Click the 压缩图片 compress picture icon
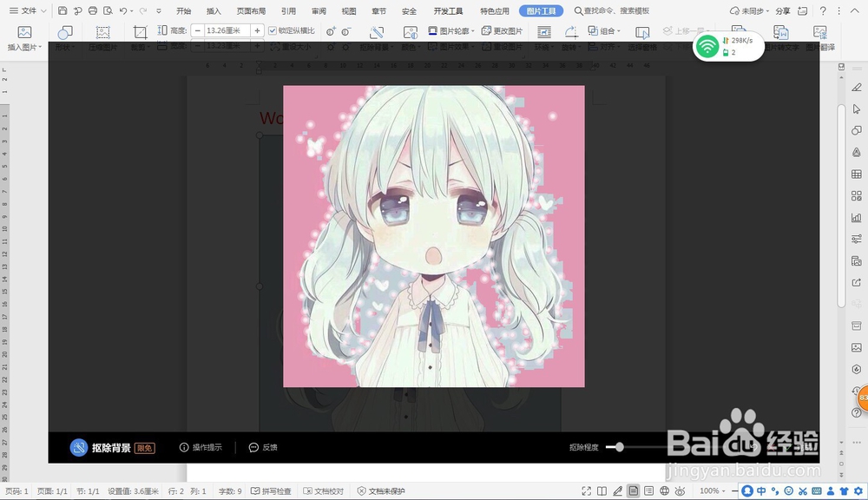The image size is (868, 500). [x=102, y=32]
